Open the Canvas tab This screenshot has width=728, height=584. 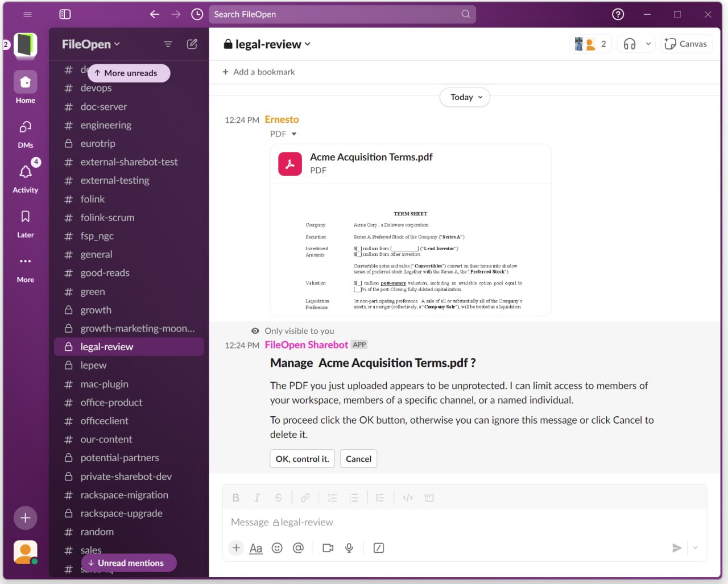(686, 44)
